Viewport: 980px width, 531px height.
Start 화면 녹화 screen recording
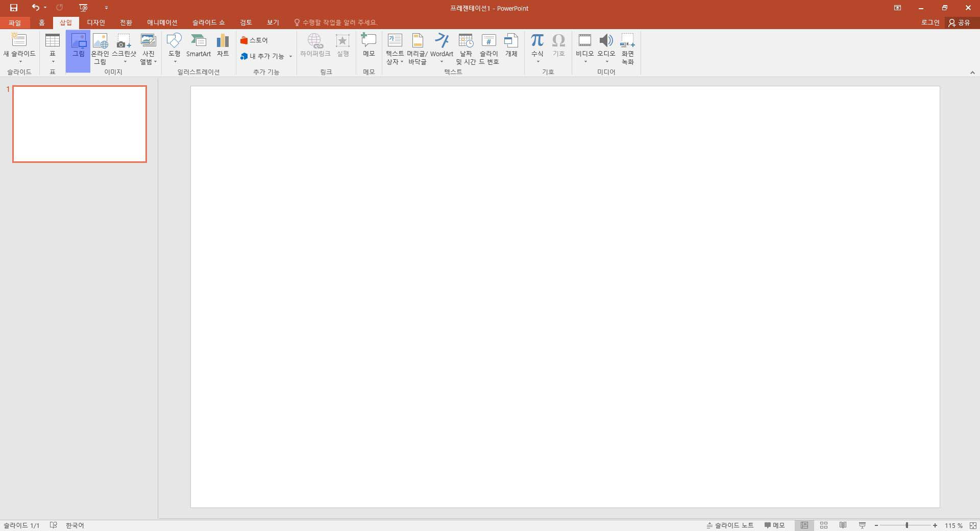coord(627,49)
